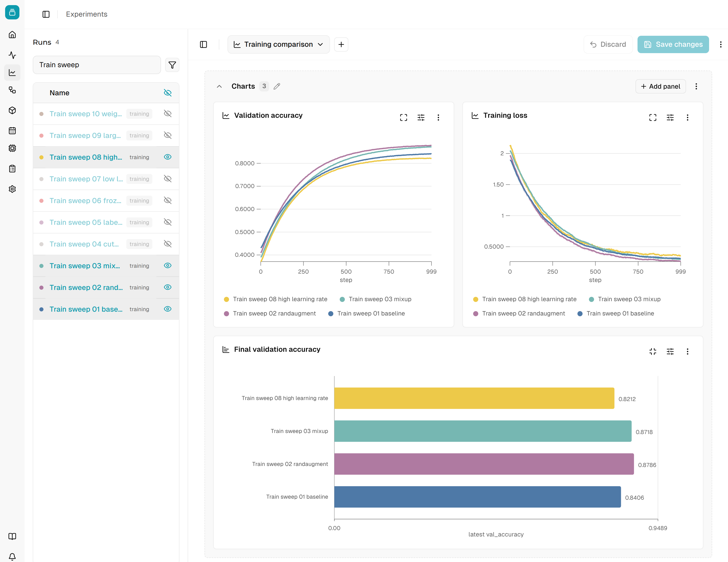The image size is (728, 562).
Task: Collapse the Charts section chevron
Action: click(219, 86)
